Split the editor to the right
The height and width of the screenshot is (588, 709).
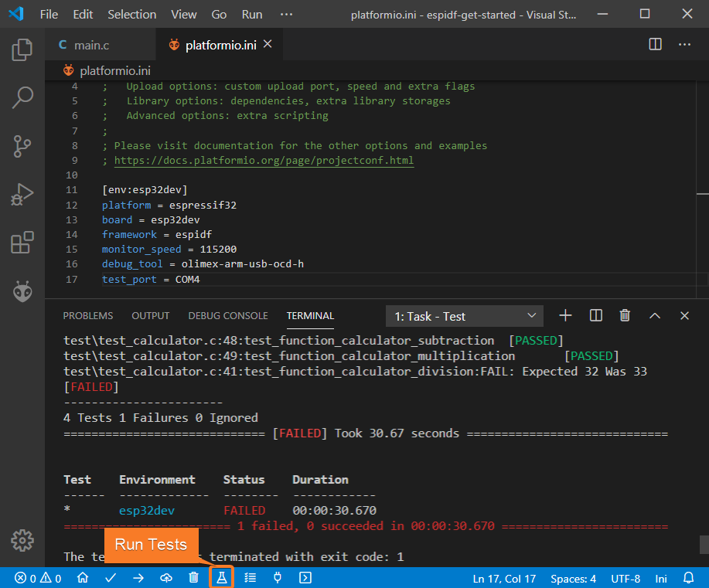pos(655,44)
